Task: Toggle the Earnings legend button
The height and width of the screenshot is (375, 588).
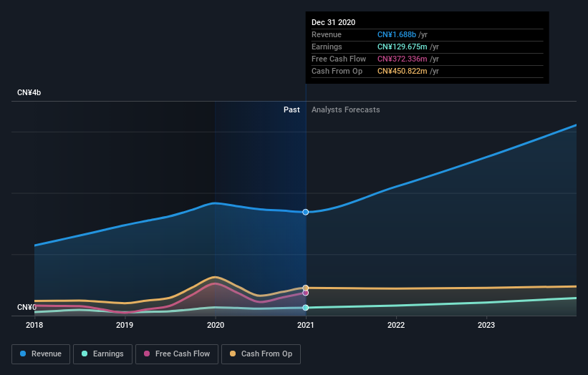Action: 102,354
